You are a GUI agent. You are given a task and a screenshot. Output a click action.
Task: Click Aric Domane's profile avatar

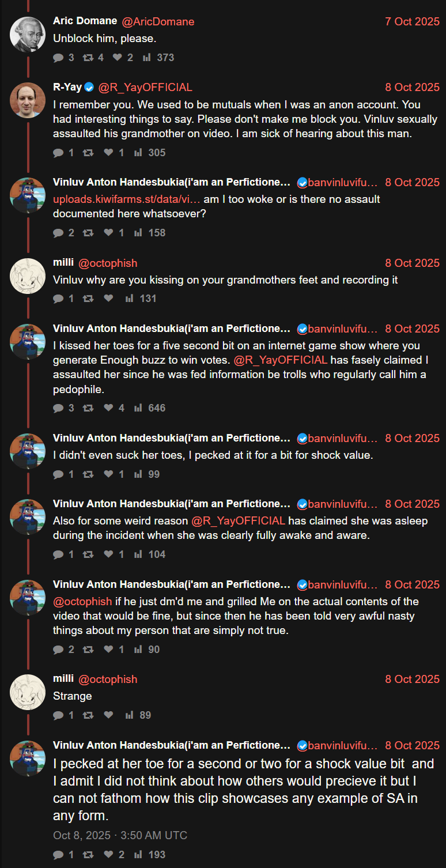coord(28,33)
